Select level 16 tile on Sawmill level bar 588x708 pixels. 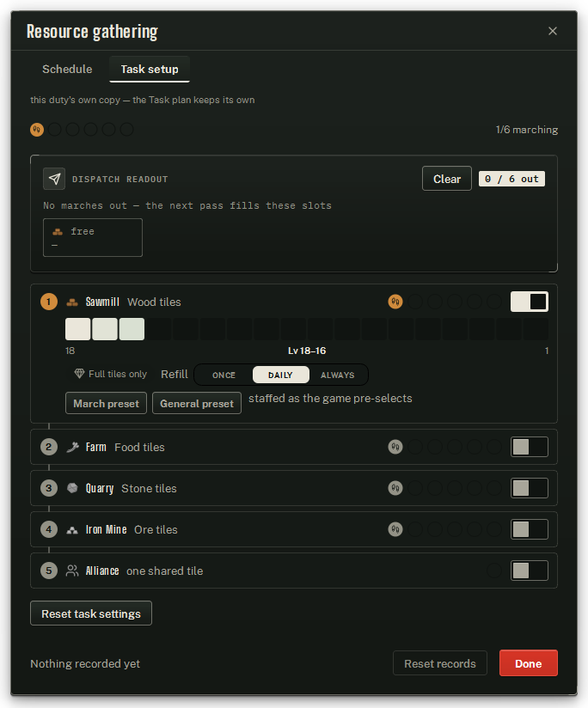tap(132, 329)
